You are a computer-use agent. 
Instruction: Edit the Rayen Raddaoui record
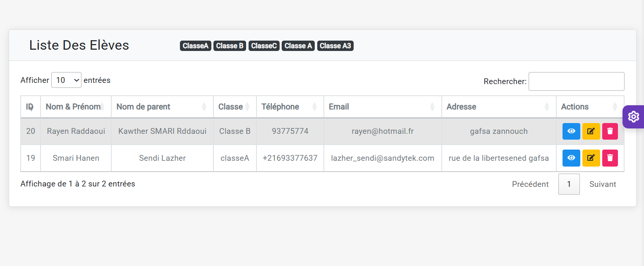[x=591, y=131]
